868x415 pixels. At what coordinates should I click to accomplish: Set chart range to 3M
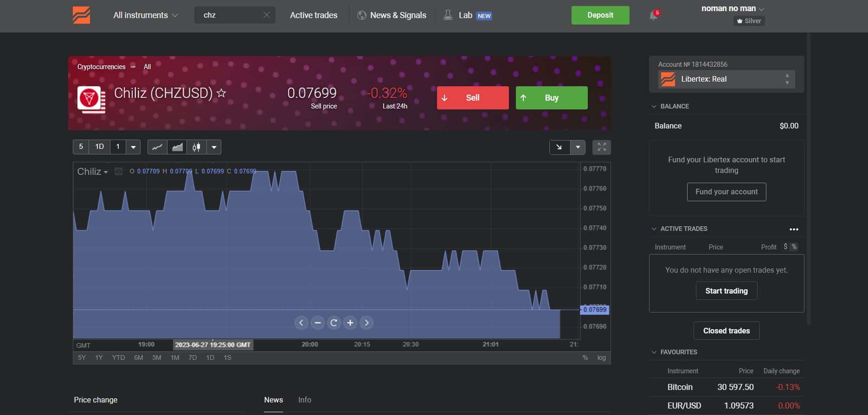(x=157, y=358)
